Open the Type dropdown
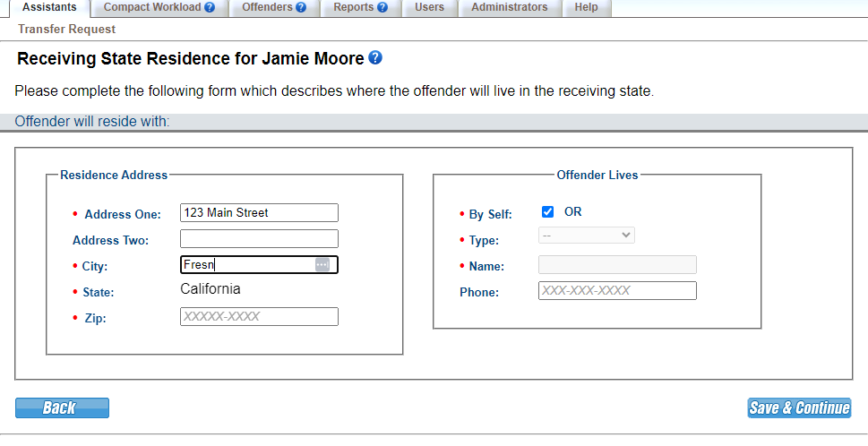The height and width of the screenshot is (446, 868). [586, 236]
